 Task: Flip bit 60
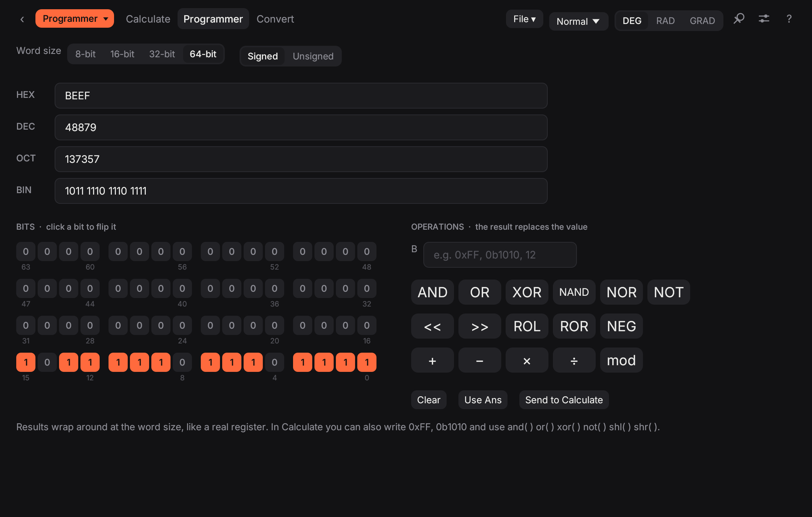90,252
